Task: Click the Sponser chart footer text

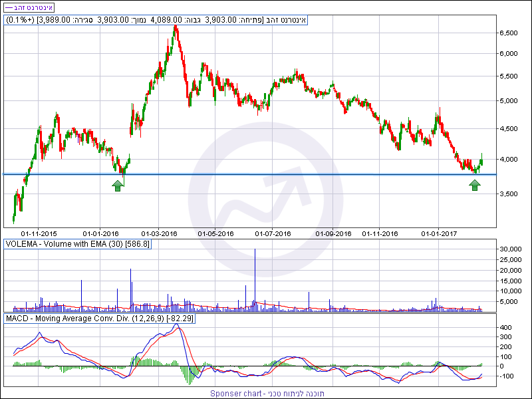Action: tap(265, 393)
